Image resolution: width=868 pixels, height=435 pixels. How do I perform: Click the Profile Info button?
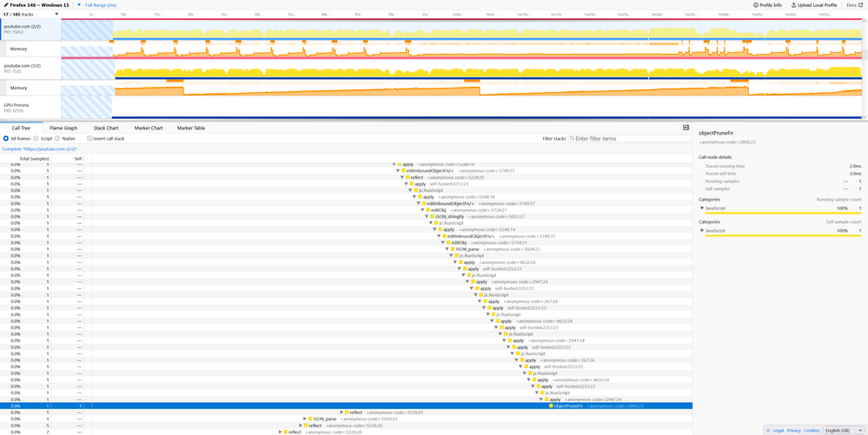pos(767,5)
